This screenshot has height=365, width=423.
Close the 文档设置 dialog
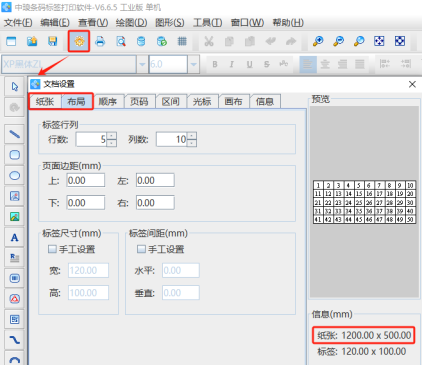click(x=412, y=84)
